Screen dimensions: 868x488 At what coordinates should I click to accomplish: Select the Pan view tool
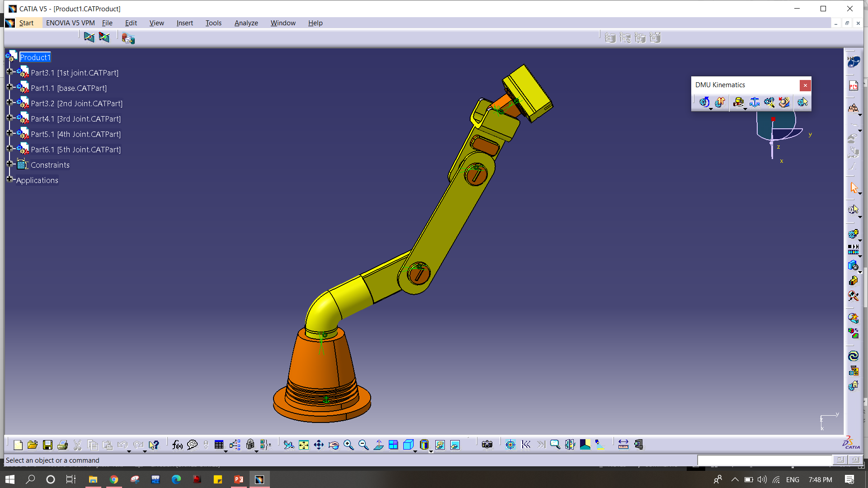click(x=319, y=445)
